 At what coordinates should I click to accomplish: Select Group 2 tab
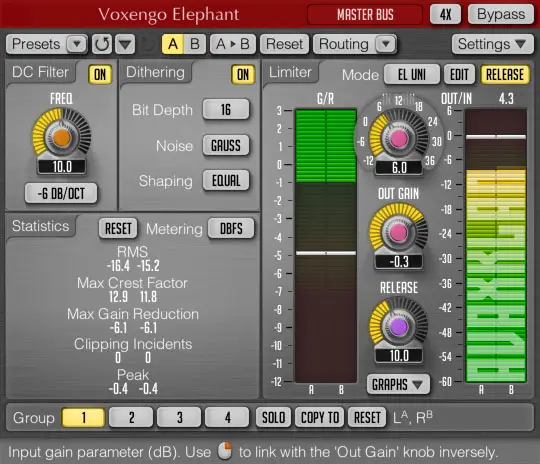(x=131, y=417)
